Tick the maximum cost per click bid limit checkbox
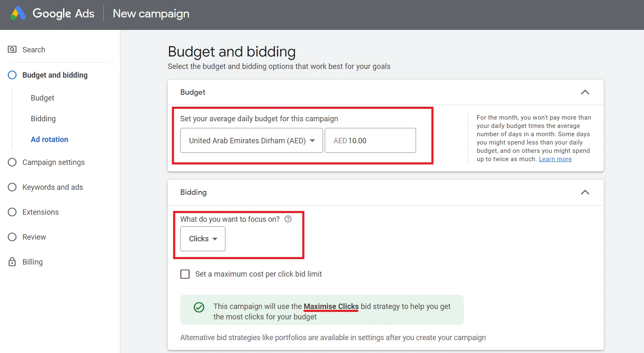This screenshot has height=353, width=644. [185, 274]
